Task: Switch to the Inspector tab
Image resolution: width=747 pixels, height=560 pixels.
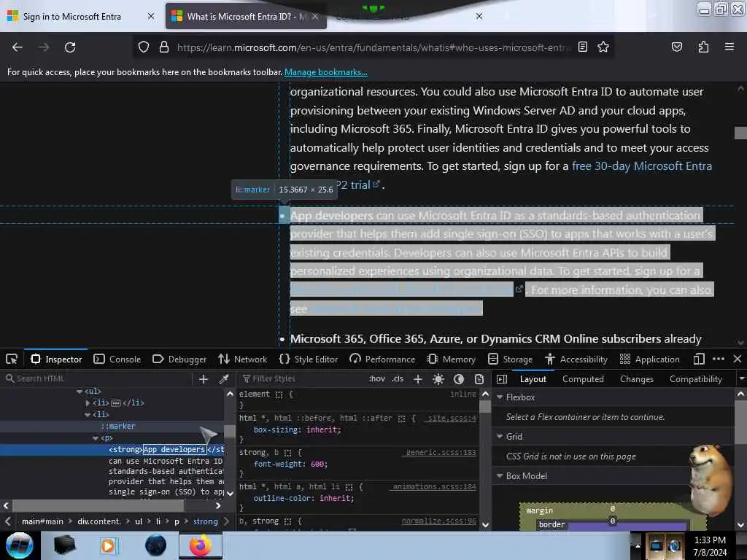Action: (56, 359)
